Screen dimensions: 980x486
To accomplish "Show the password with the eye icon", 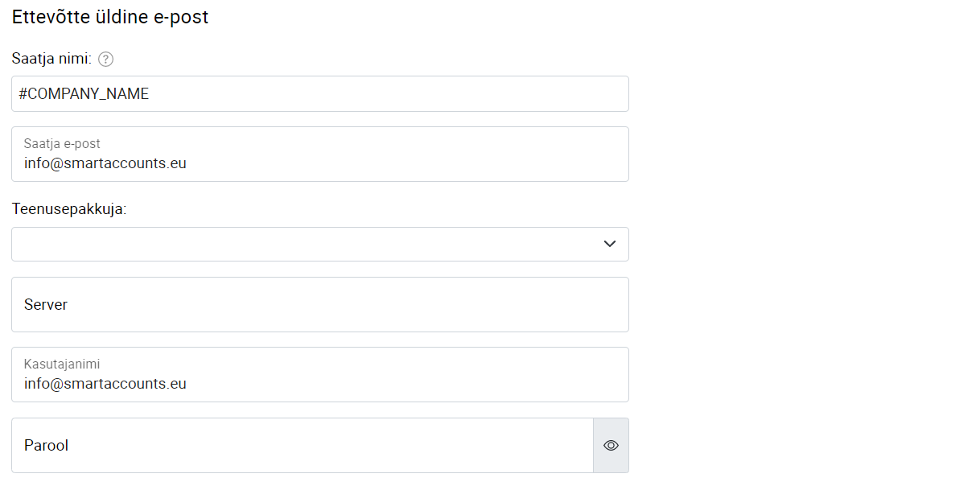I will point(611,445).
